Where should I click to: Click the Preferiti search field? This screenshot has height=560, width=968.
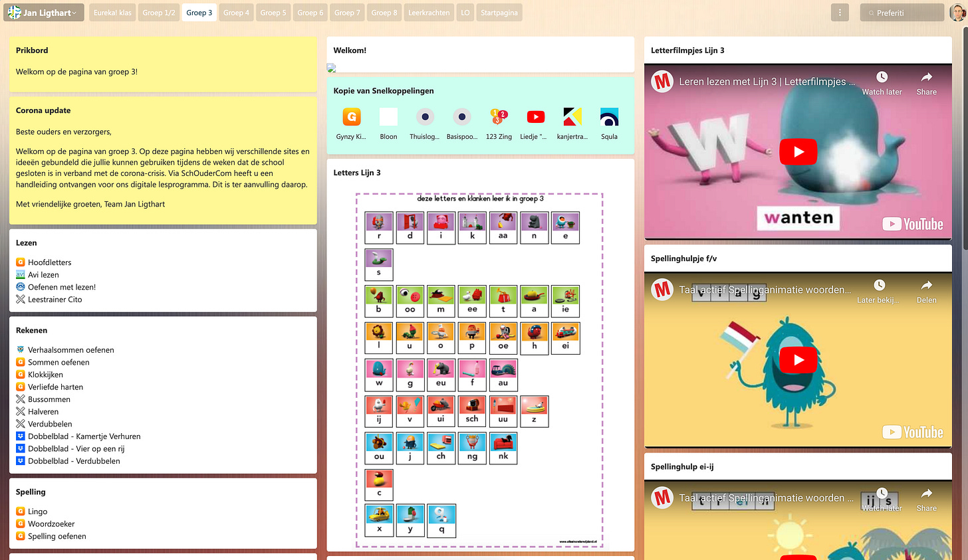(902, 13)
